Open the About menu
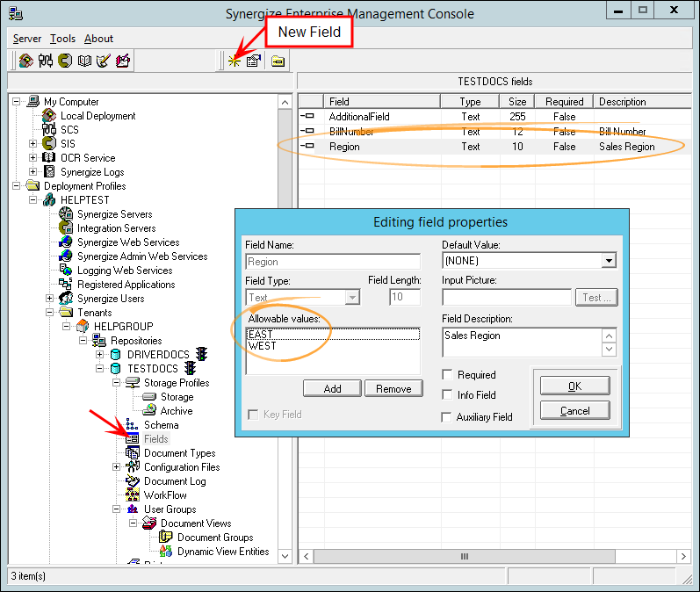Screen dimensions: 700x592 (x=98, y=39)
